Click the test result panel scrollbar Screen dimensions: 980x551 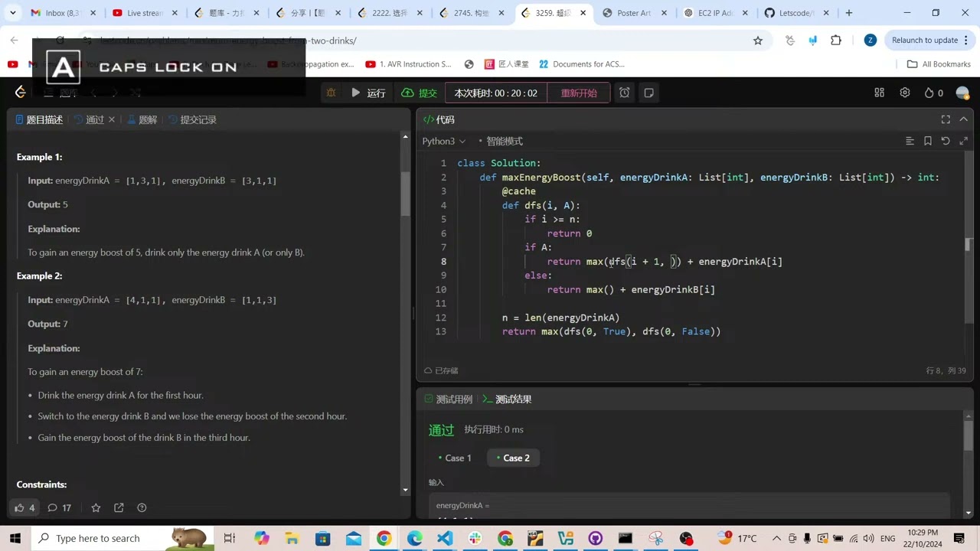(x=968, y=437)
